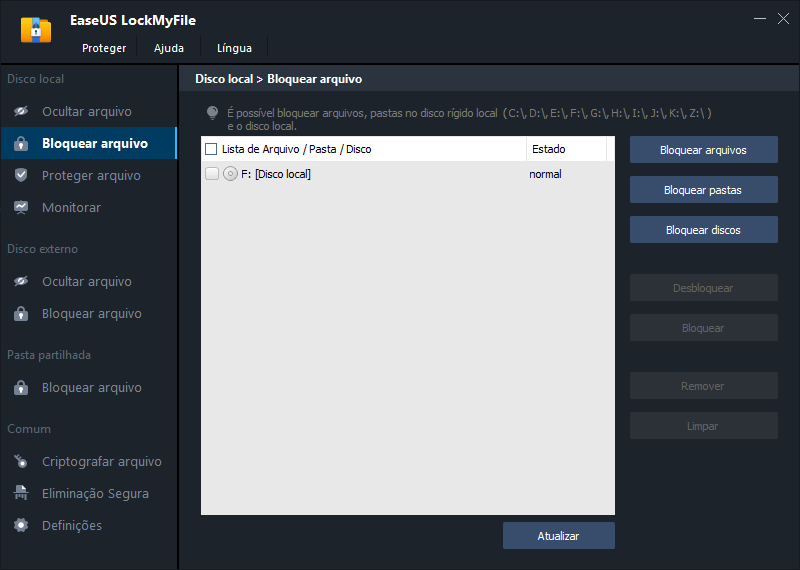Click the shield icon beside Proteger arquivo
The height and width of the screenshot is (570, 800).
[x=21, y=176]
